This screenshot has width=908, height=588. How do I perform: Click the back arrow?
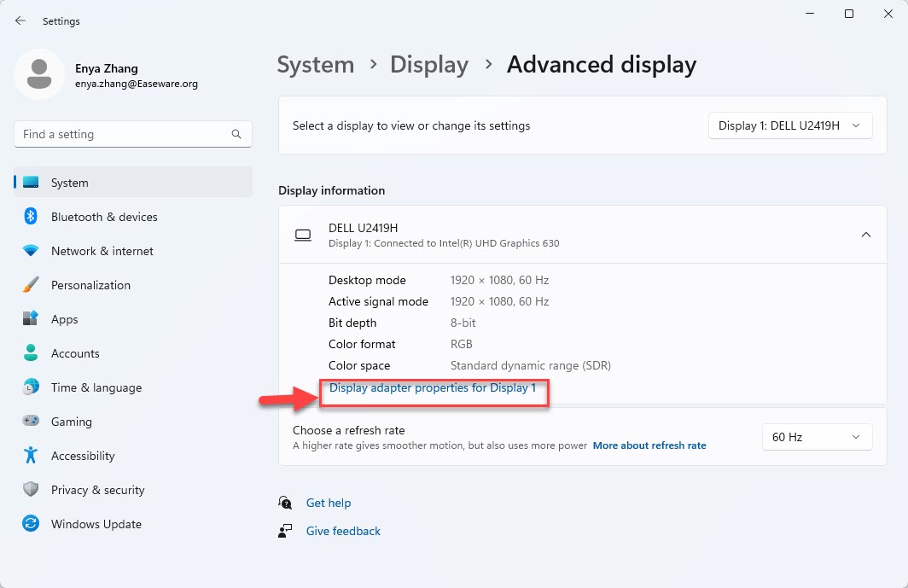pyautogui.click(x=20, y=20)
